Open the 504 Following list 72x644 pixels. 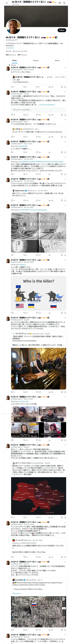11,55
